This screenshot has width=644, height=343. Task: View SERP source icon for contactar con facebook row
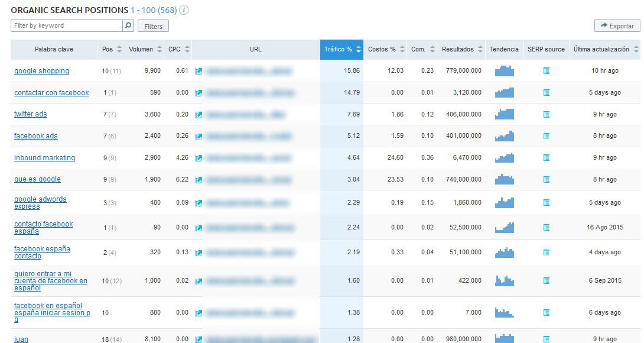547,92
